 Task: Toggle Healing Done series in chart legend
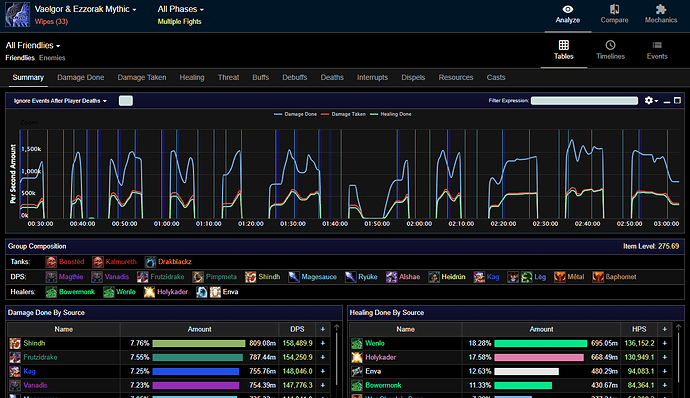(391, 114)
